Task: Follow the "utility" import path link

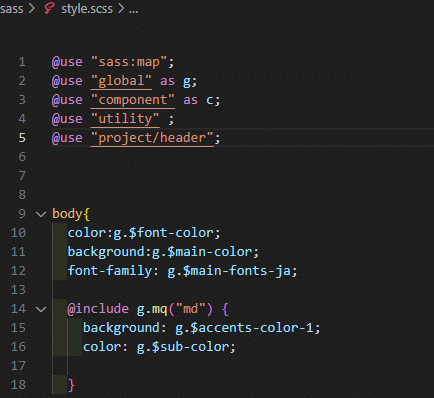Action: (125, 119)
